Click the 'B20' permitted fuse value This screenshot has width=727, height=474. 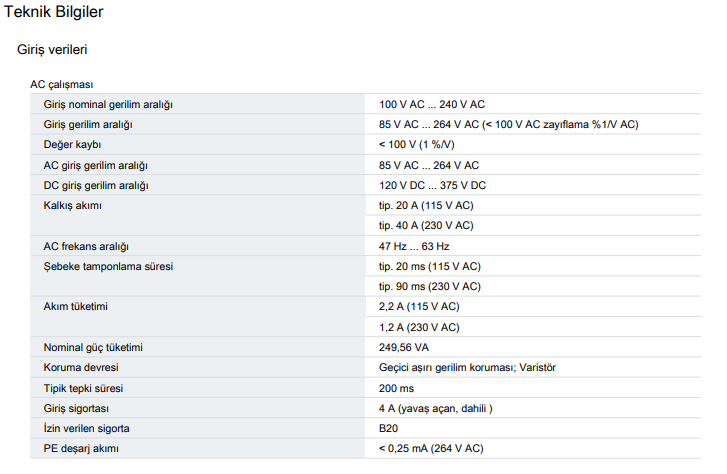pyautogui.click(x=388, y=428)
